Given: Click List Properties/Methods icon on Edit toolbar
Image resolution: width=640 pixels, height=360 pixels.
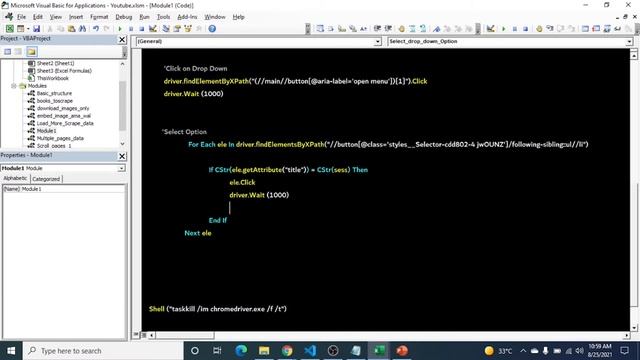Looking at the screenshot, I should [320, 29].
